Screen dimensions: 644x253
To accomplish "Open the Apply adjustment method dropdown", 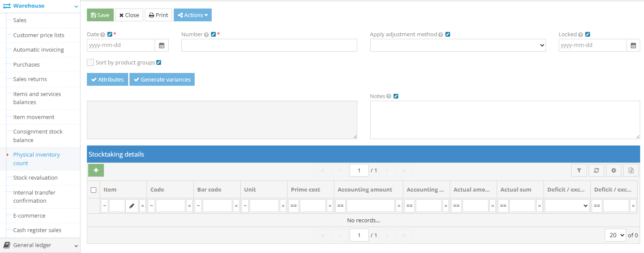I will (457, 45).
